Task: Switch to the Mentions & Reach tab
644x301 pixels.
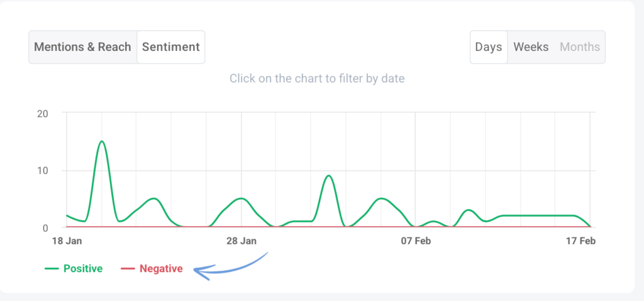Action: coord(82,47)
